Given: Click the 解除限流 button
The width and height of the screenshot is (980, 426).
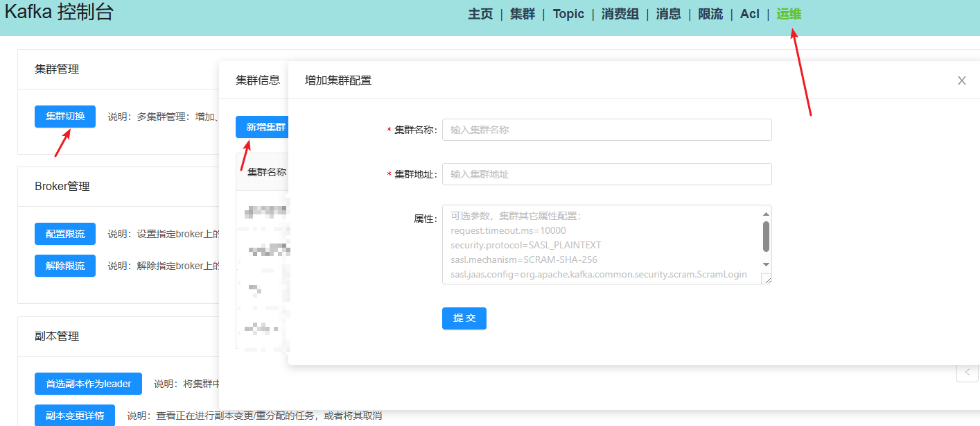Looking at the screenshot, I should pos(65,266).
